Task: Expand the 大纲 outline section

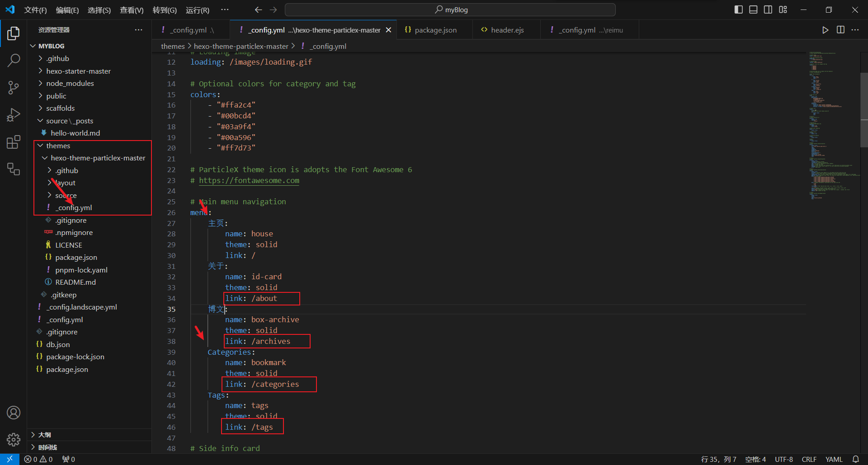Action: [89, 435]
